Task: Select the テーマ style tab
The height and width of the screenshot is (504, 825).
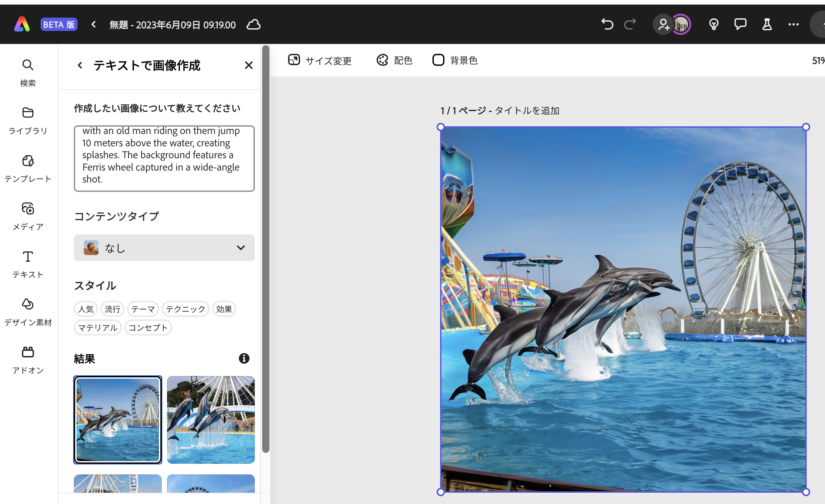Action: tap(143, 309)
